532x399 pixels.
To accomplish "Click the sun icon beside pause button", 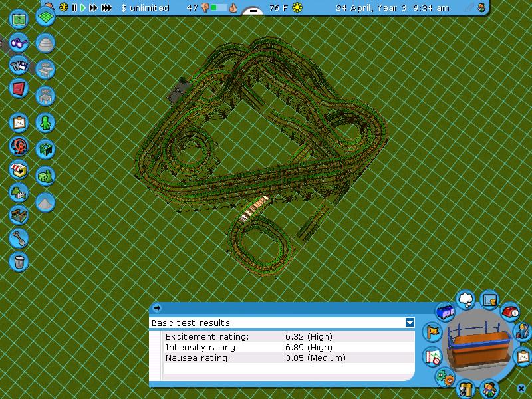I will pyautogui.click(x=63, y=7).
